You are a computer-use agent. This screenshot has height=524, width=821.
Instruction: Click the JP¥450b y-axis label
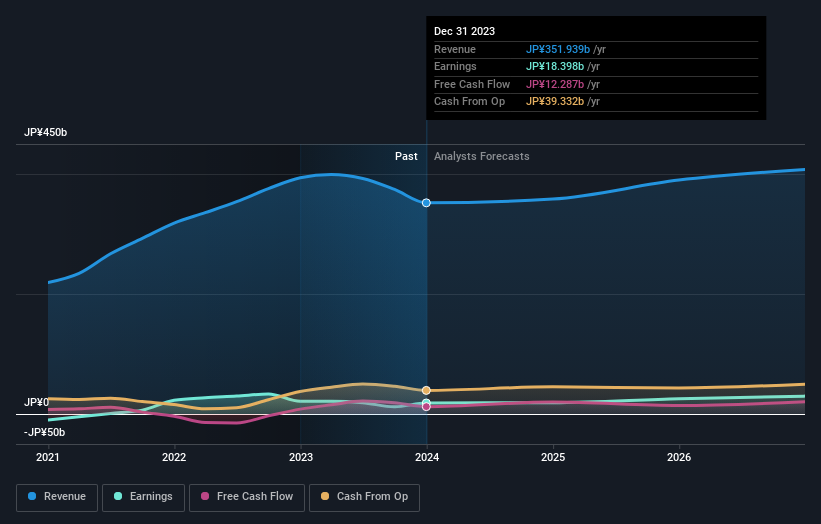point(46,132)
